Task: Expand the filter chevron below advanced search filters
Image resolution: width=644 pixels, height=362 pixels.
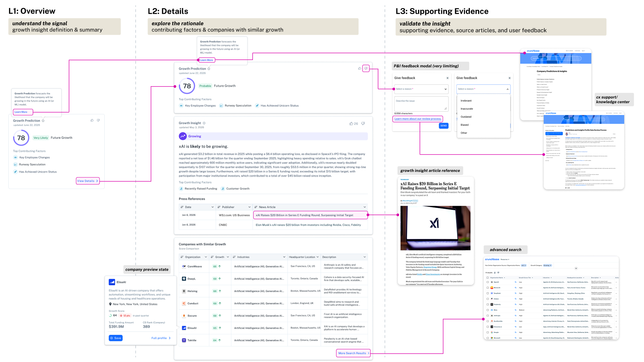Action: click(576, 268)
